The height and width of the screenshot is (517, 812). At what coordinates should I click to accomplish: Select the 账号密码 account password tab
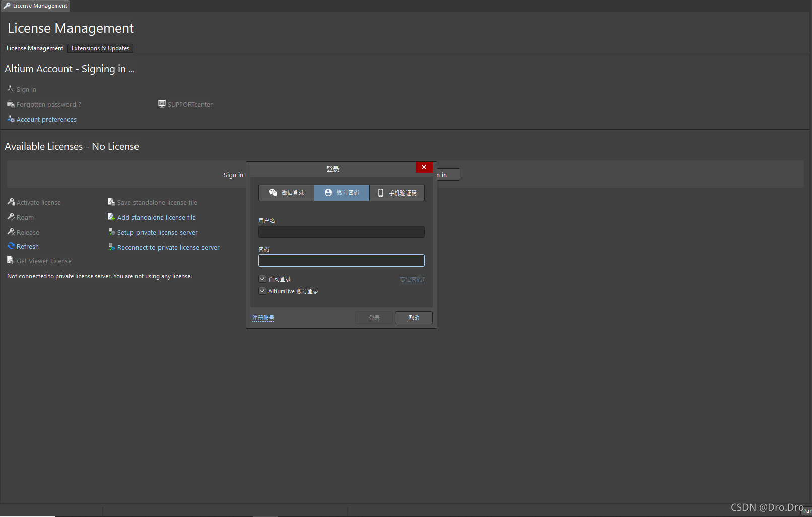pyautogui.click(x=342, y=192)
